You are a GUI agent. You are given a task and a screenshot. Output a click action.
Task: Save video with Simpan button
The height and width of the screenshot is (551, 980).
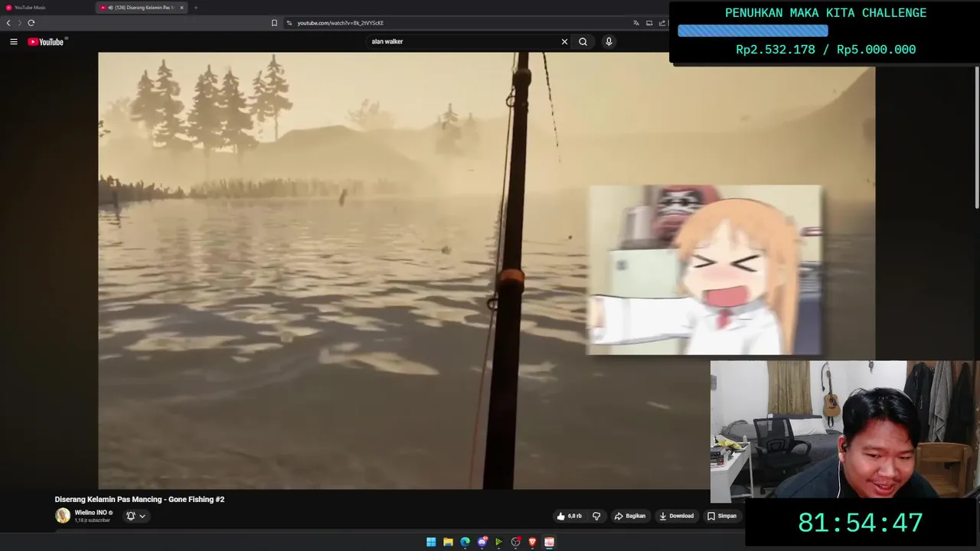click(x=721, y=516)
